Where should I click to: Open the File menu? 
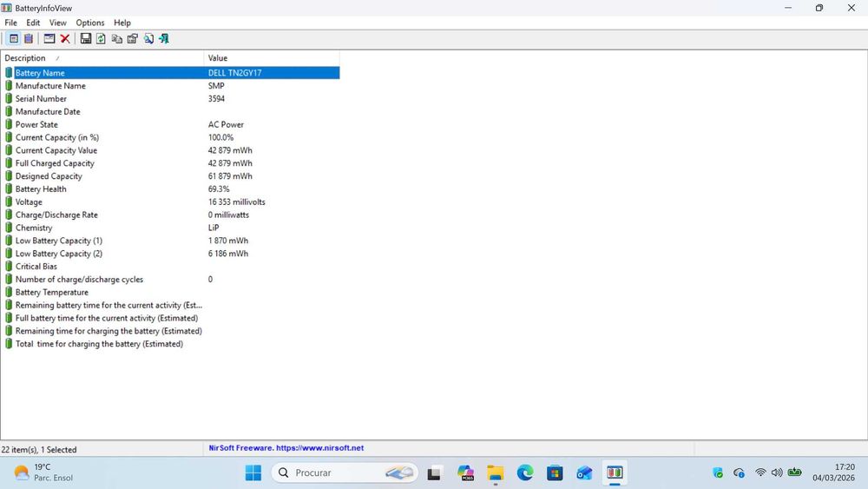click(x=11, y=23)
